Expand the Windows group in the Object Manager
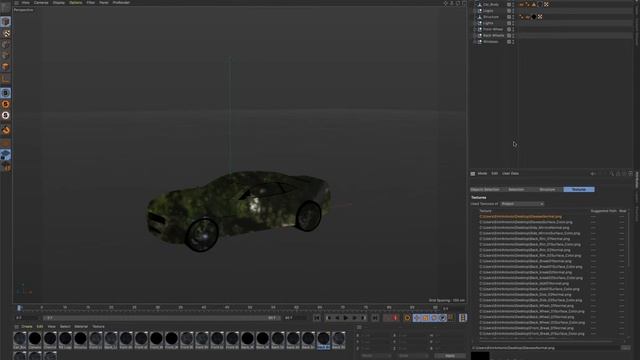The height and width of the screenshot is (360, 640). pos(475,42)
